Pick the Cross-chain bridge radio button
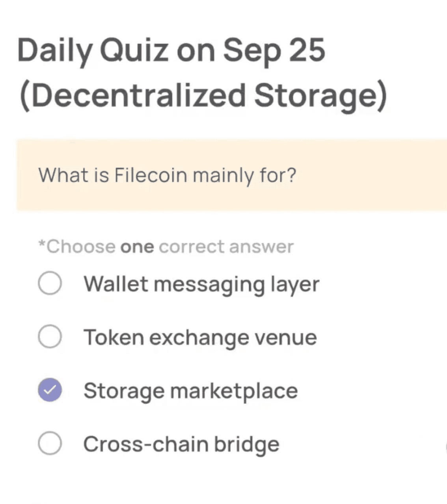 pyautogui.click(x=50, y=443)
